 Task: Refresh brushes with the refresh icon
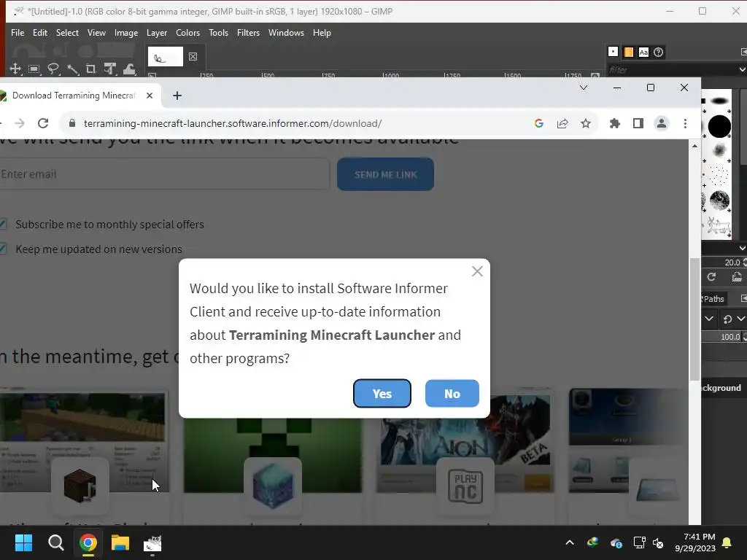(711, 277)
